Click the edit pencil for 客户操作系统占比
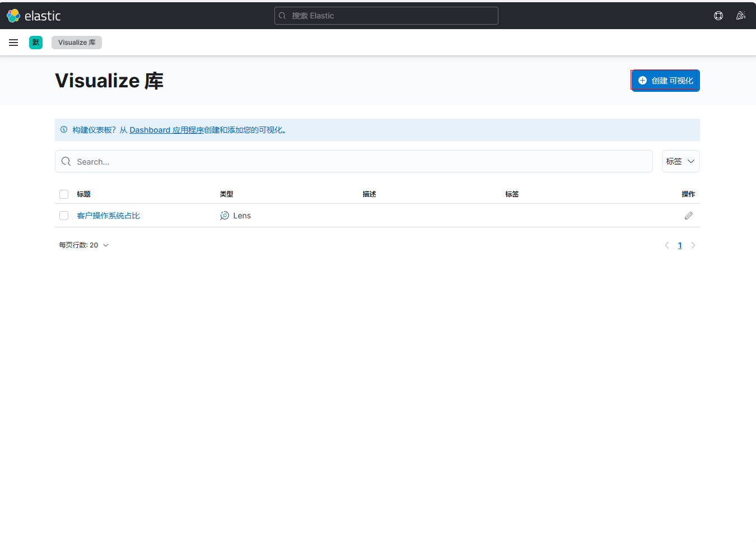Image resolution: width=756 pixels, height=542 pixels. pyautogui.click(x=688, y=216)
